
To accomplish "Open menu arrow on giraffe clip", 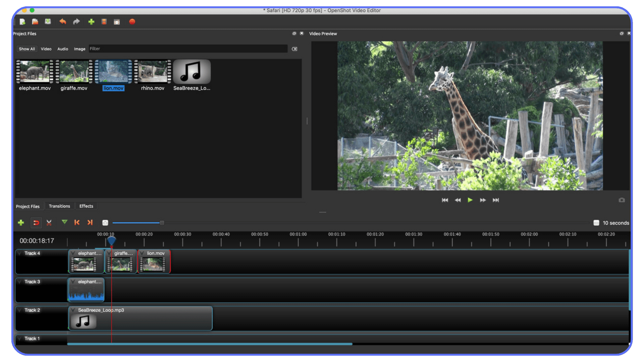I will (x=109, y=253).
